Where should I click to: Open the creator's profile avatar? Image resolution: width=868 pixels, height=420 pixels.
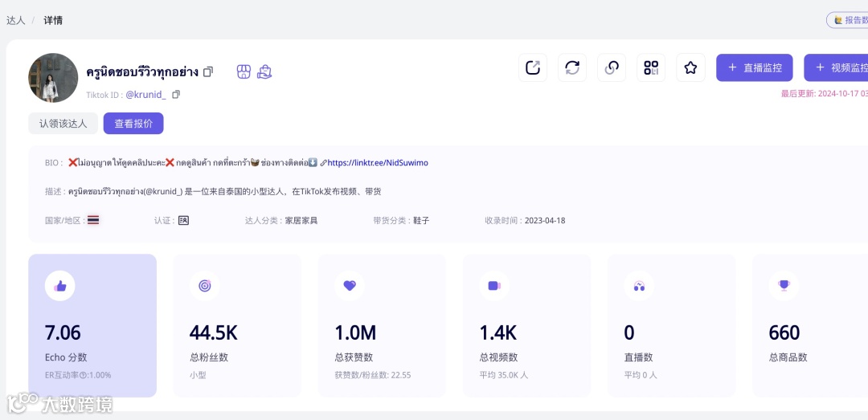(x=53, y=78)
